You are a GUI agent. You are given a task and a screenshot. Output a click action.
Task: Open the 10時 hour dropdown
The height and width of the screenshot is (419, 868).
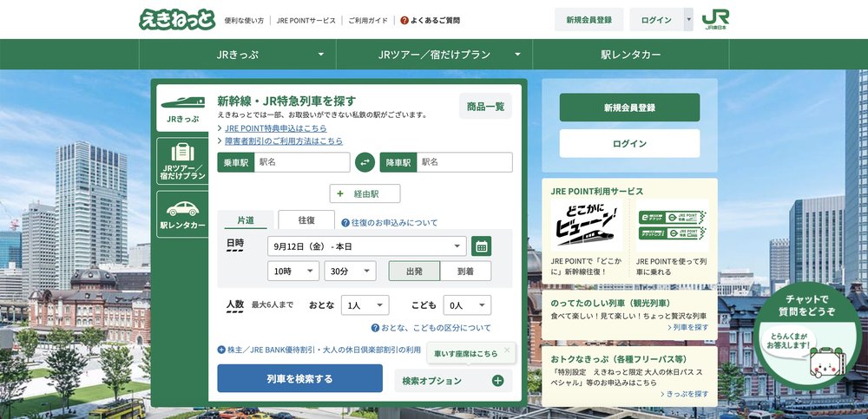click(x=293, y=272)
